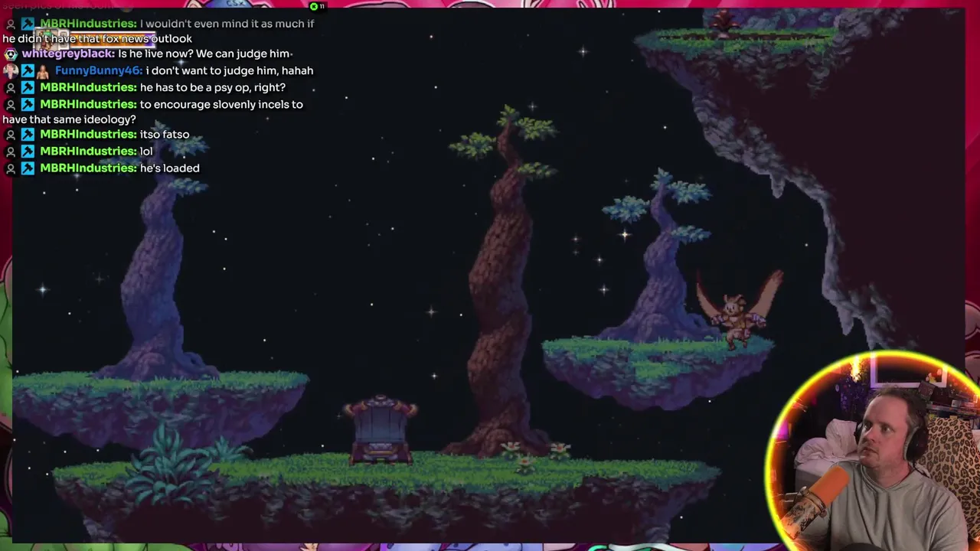980x551 pixels.
Task: Click FunnyBunny46's round profile avatar
Action: [x=10, y=71]
